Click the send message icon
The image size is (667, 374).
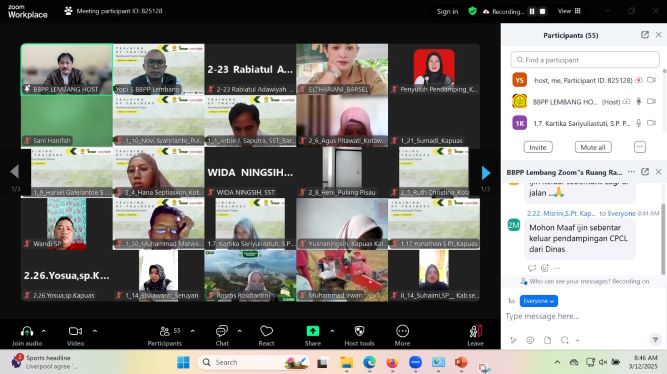click(x=655, y=340)
